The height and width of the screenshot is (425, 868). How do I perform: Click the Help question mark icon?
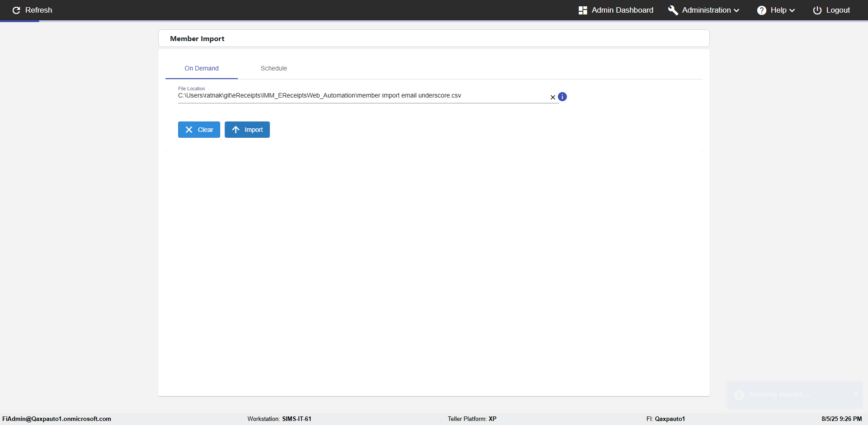click(x=762, y=10)
